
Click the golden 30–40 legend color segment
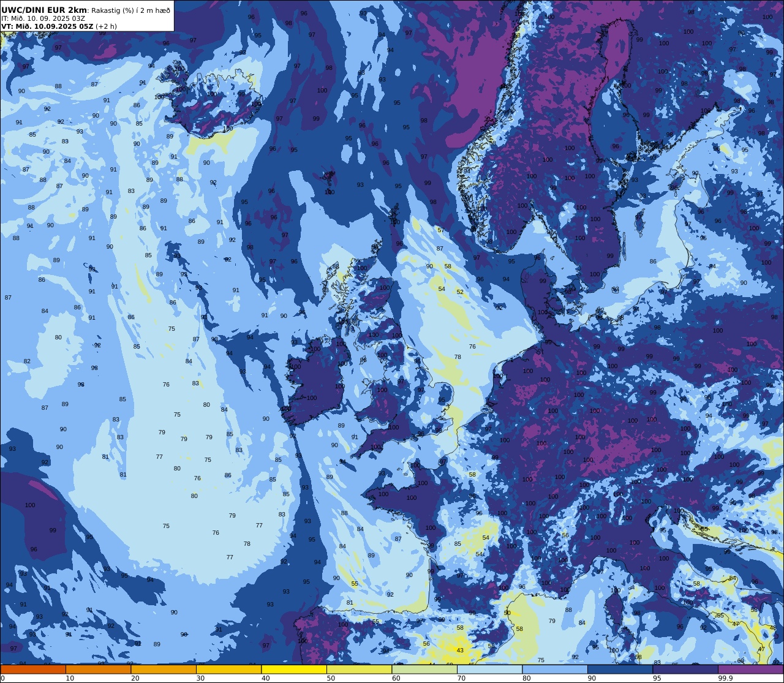[228, 670]
